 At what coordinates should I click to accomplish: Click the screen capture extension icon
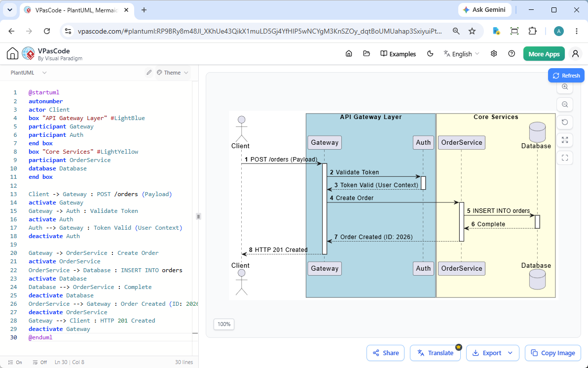[514, 31]
